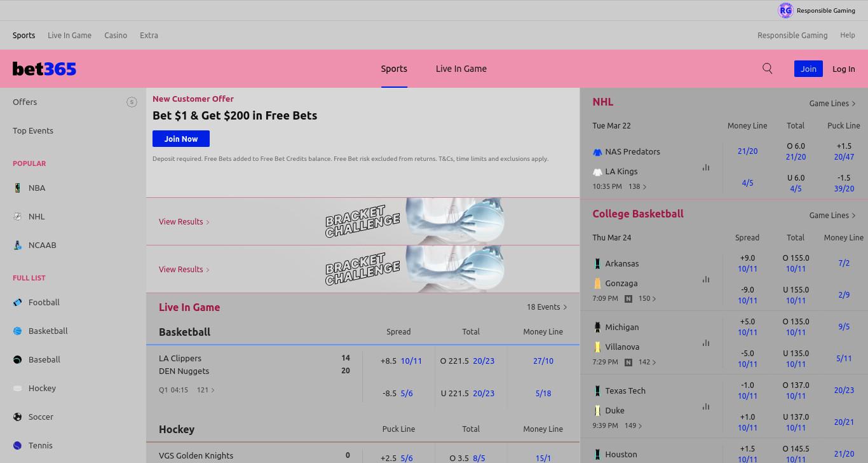
Task: Switch to Live In Game header tab
Action: point(461,69)
